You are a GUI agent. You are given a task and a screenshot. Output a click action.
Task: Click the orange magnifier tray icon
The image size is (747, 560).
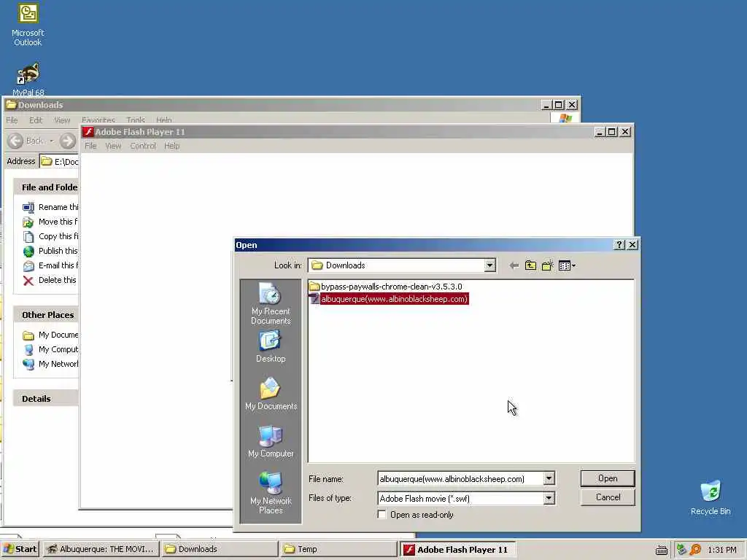695,550
